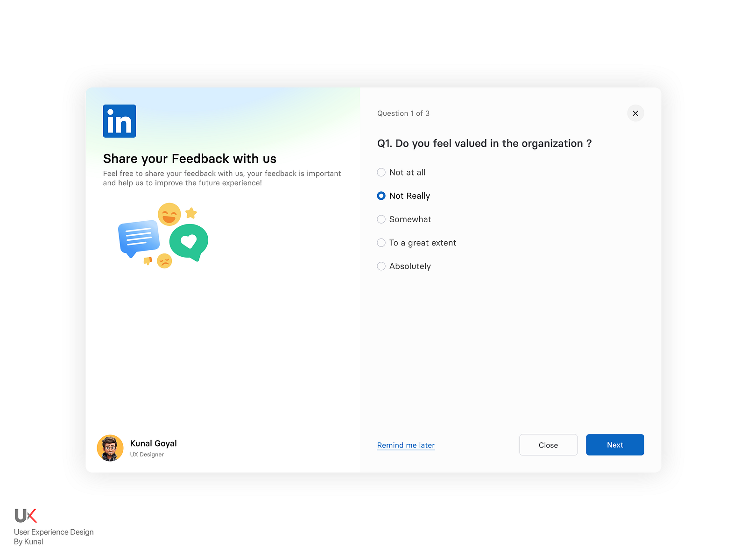This screenshot has width=747, height=560.
Task: Pick the Absolutely response
Action: click(x=381, y=266)
